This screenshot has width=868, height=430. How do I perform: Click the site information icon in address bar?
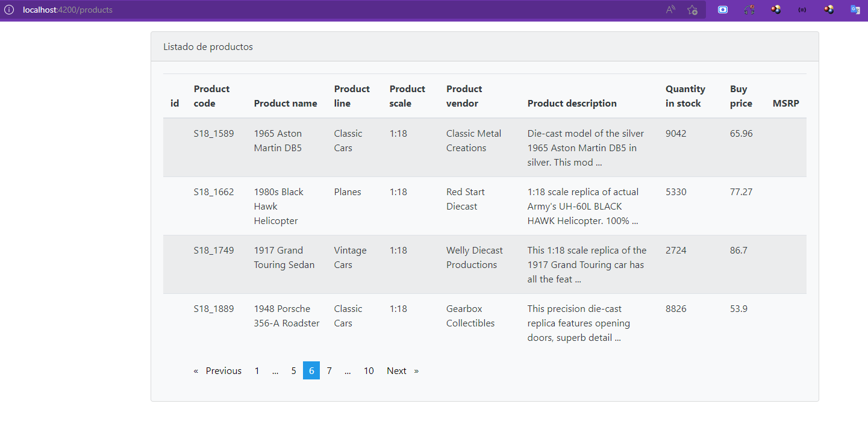point(9,10)
